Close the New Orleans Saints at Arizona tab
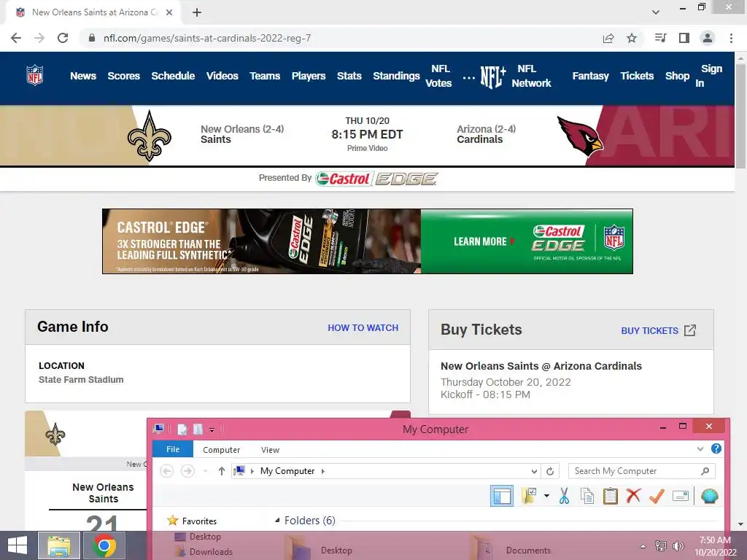Screen dimensions: 747x560 [169, 12]
